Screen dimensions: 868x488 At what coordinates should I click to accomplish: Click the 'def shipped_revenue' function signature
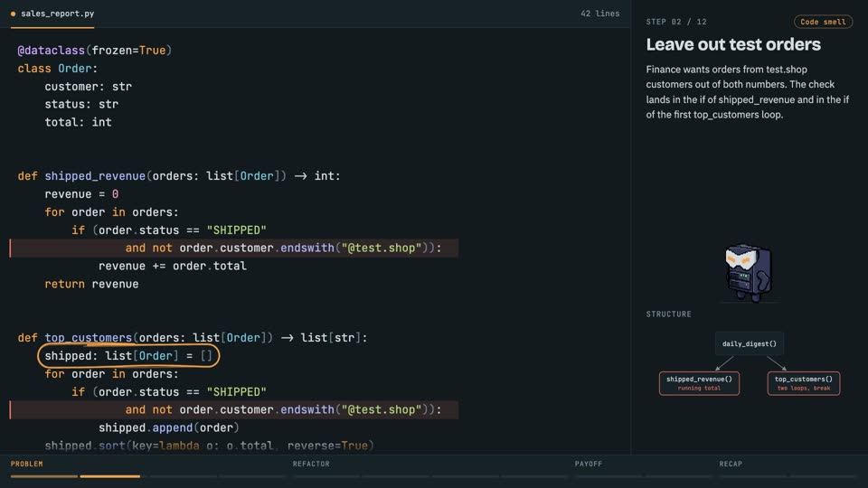(x=179, y=176)
